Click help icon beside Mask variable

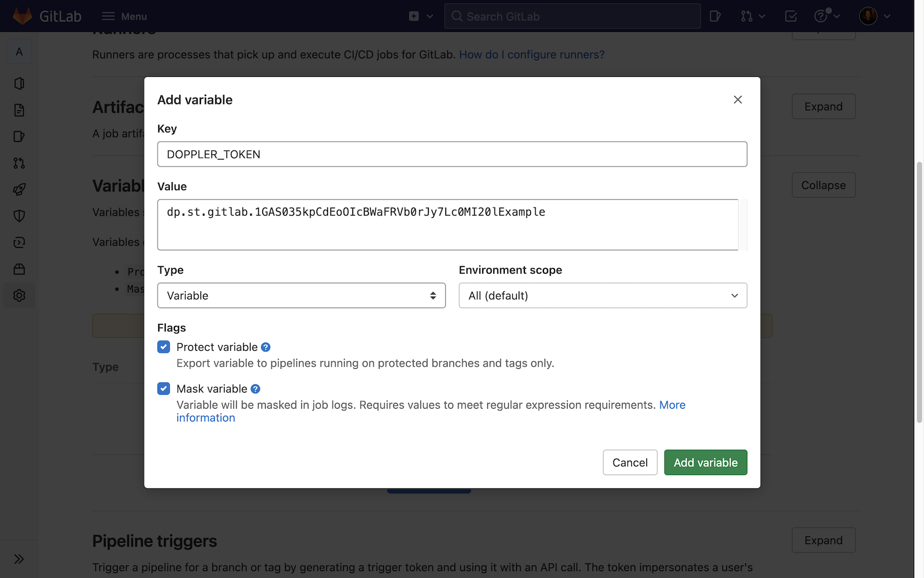[255, 389]
